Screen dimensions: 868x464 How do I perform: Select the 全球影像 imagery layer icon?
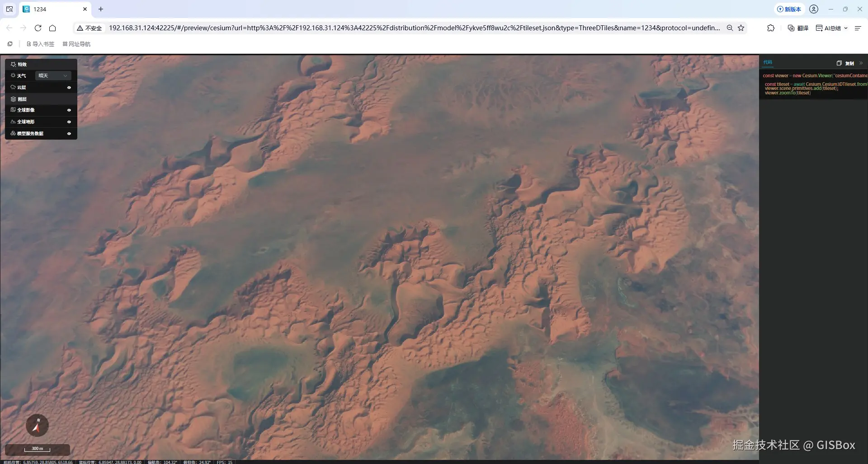point(13,110)
